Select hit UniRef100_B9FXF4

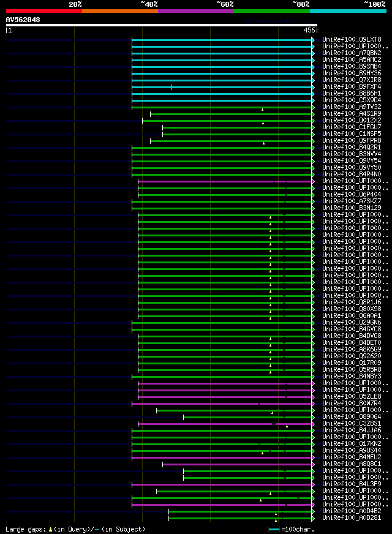(352, 87)
